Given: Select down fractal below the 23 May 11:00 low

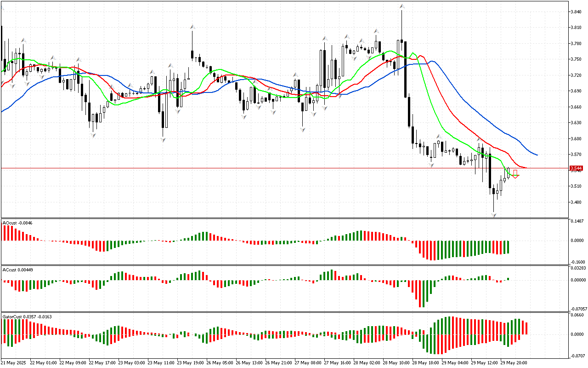Looking at the screenshot, I should (x=163, y=140).
